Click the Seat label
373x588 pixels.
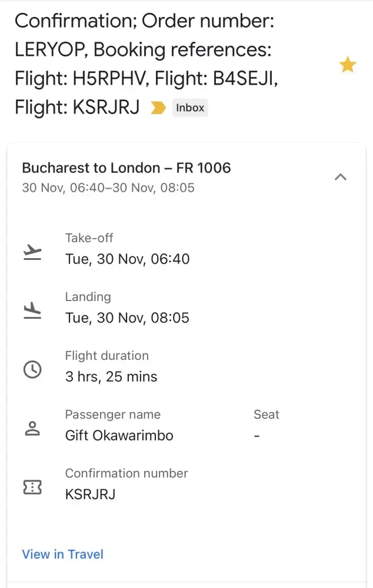tap(266, 415)
